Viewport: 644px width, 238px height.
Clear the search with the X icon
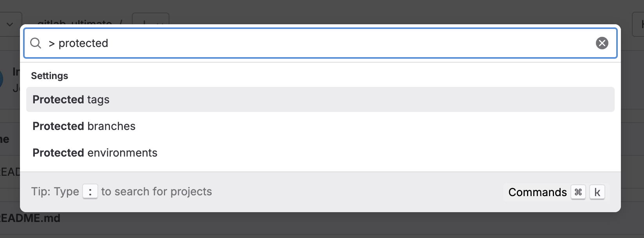point(602,43)
